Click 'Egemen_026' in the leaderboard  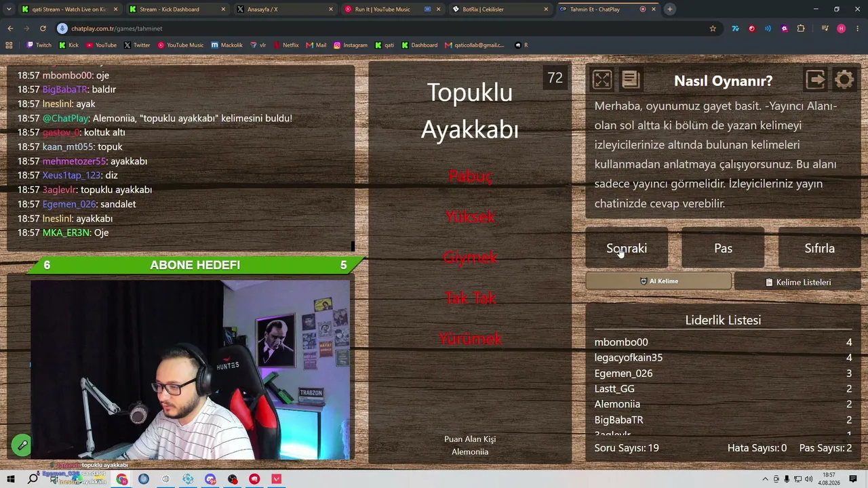[x=624, y=373]
